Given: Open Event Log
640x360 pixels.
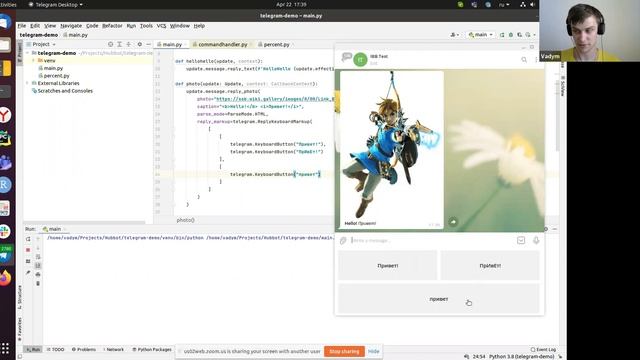Looking at the screenshot, I should tap(543, 349).
